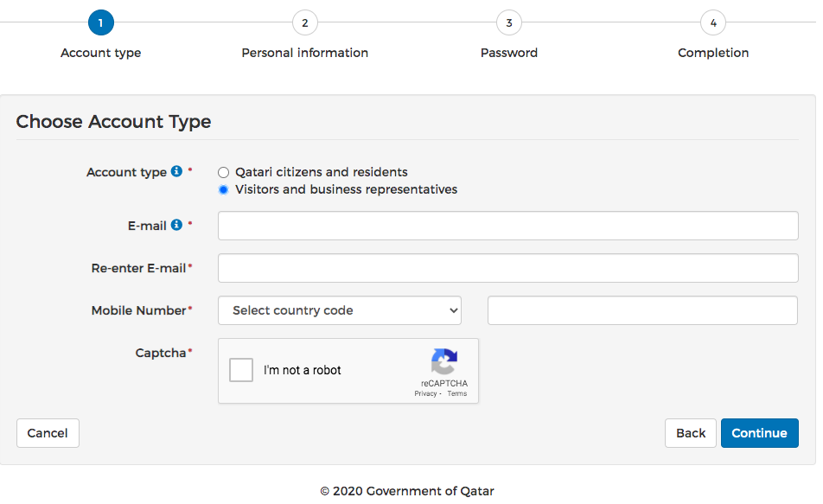Click the Account type step label text
The width and height of the screenshot is (823, 504).
point(101,53)
